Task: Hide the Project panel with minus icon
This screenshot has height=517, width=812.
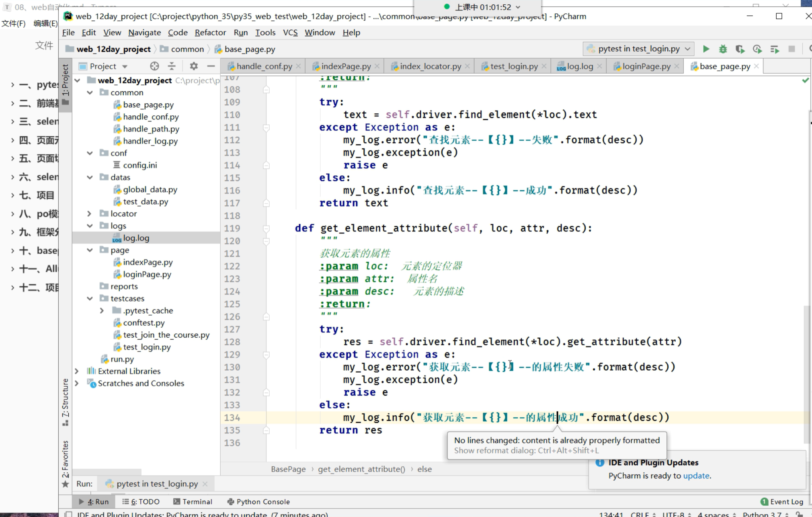Action: pos(211,66)
